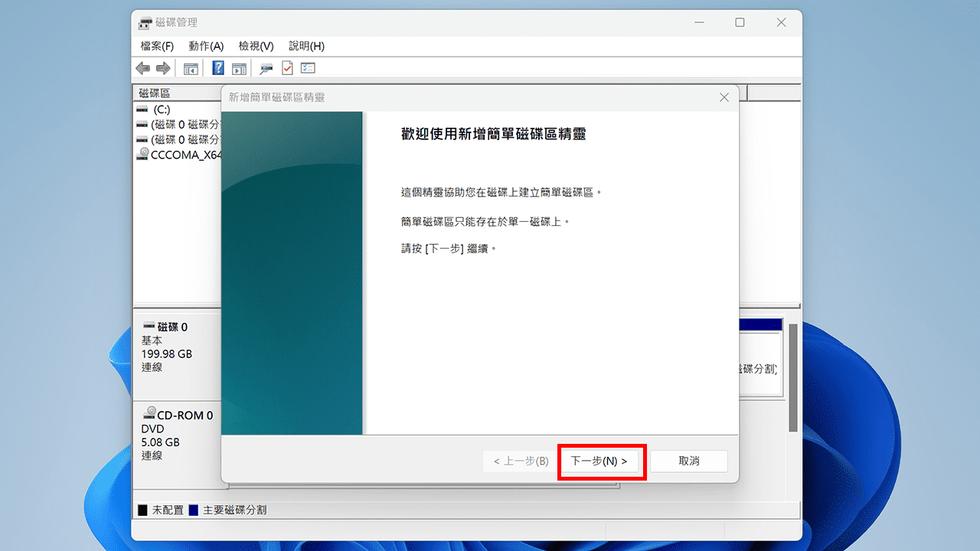980x551 pixels.
Task: Open the 檔案(F) menu
Action: point(157,45)
